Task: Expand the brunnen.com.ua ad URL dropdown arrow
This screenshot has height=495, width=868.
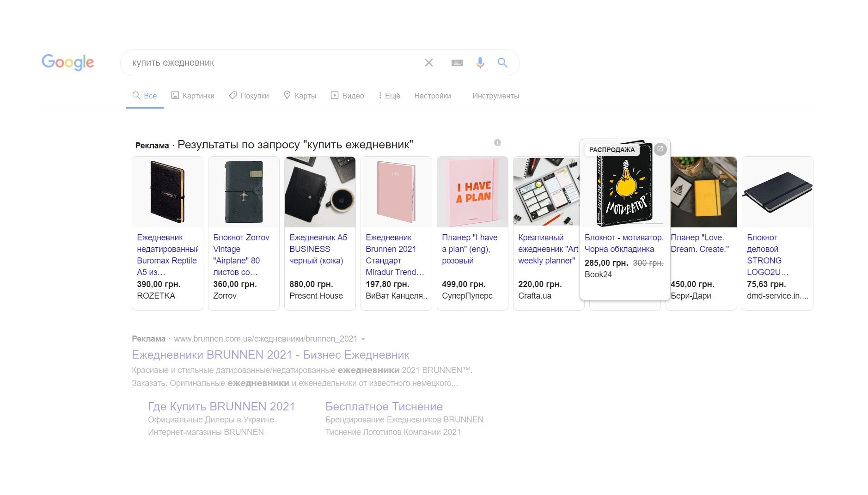Action: pyautogui.click(x=363, y=339)
